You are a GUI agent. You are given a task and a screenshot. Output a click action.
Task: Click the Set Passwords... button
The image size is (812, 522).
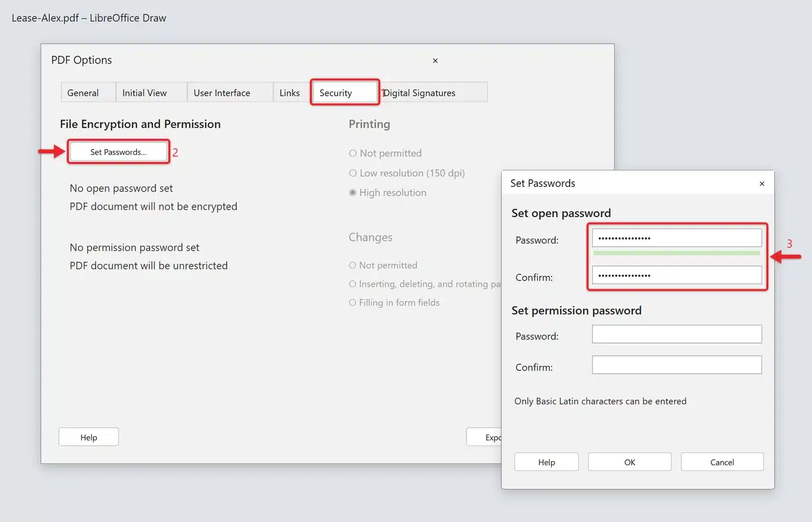118,152
